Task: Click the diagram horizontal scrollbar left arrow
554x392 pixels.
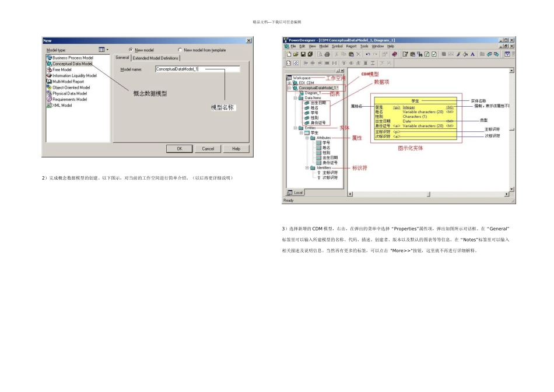Action: (x=350, y=194)
